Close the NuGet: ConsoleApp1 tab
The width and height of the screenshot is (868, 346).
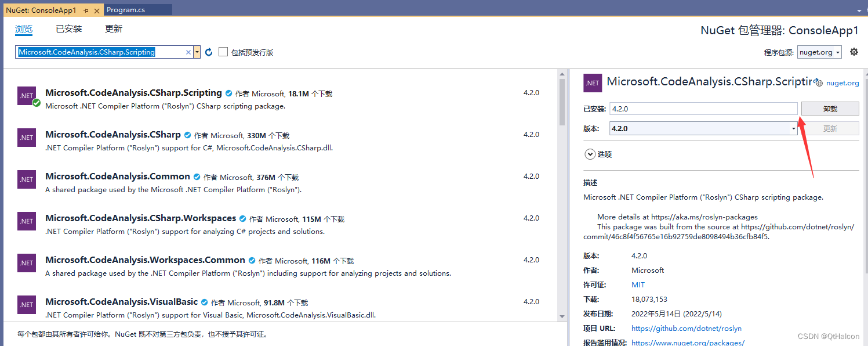click(x=96, y=10)
